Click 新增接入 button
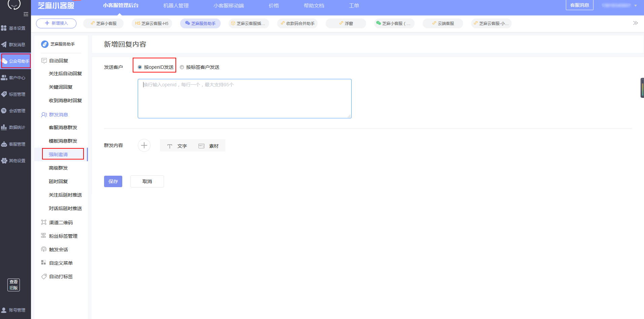This screenshot has width=644, height=319. click(x=56, y=23)
